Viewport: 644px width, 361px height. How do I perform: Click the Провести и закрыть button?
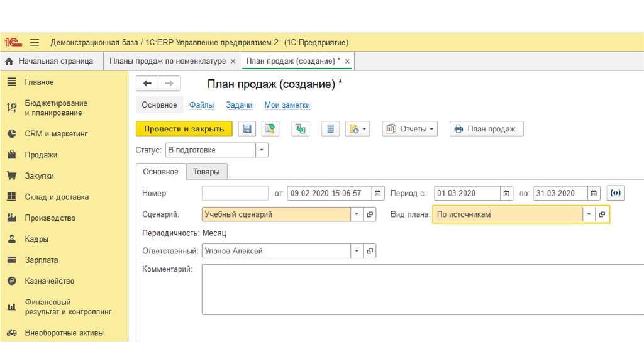click(184, 129)
